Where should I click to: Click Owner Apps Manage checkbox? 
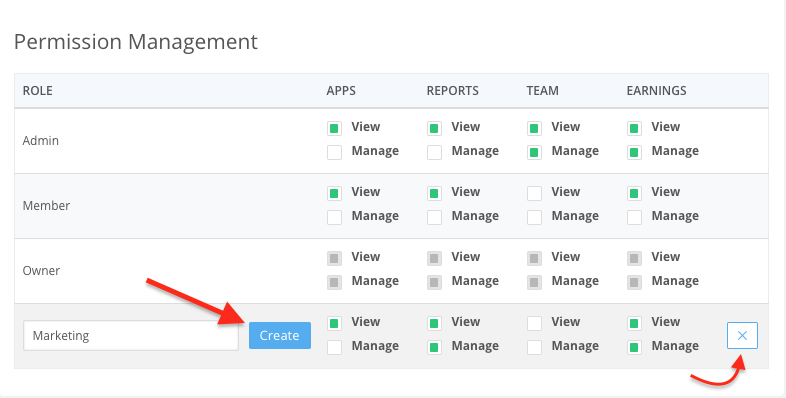pyautogui.click(x=334, y=283)
